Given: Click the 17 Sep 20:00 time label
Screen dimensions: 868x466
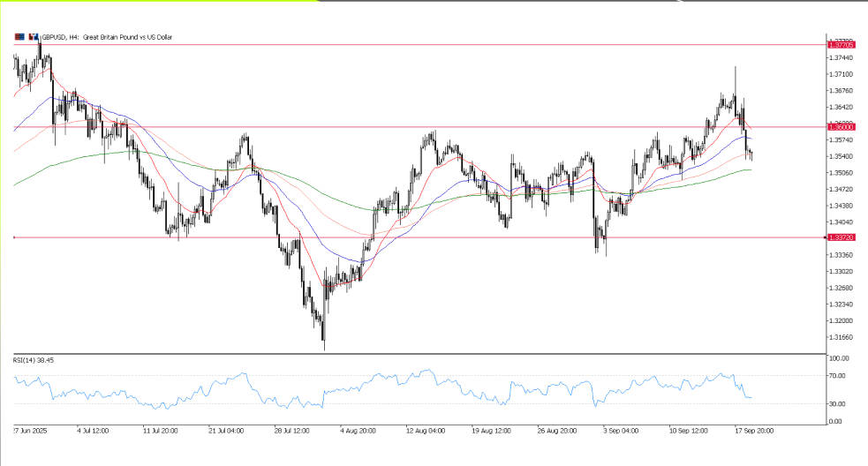Looking at the screenshot, I should 754,431.
